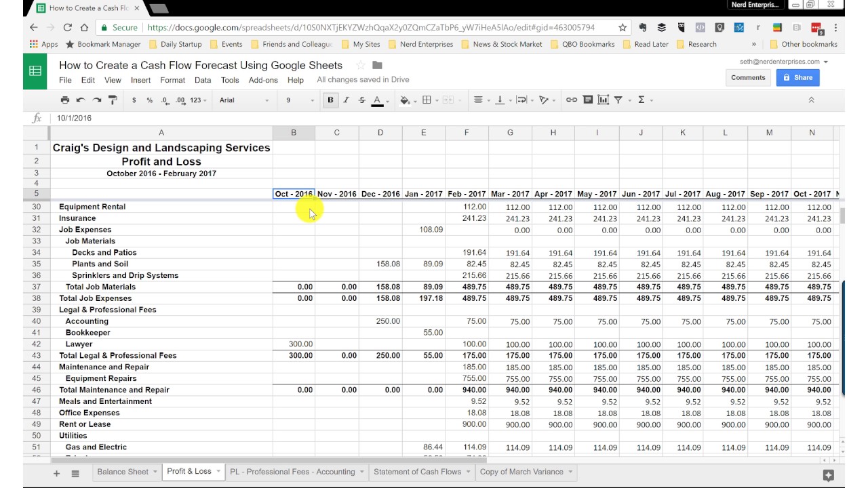Open the fill color bucket picker
This screenshot has width=868, height=488.
click(407, 100)
